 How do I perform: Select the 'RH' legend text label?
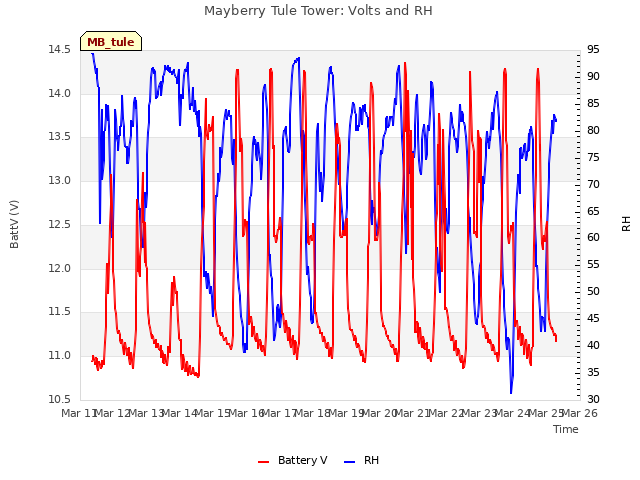371,460
